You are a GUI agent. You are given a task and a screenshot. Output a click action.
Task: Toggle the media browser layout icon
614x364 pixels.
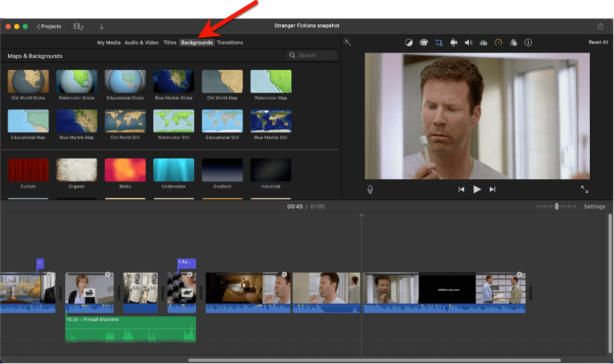click(79, 26)
